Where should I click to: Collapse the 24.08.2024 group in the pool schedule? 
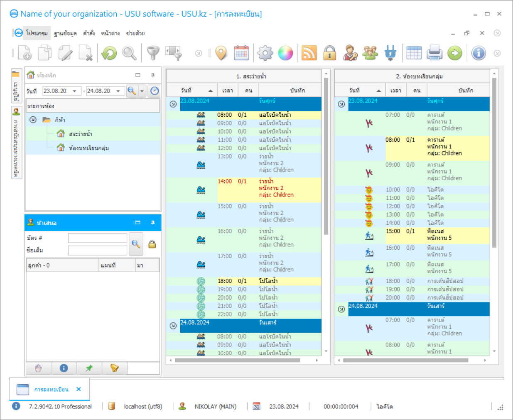click(x=173, y=326)
